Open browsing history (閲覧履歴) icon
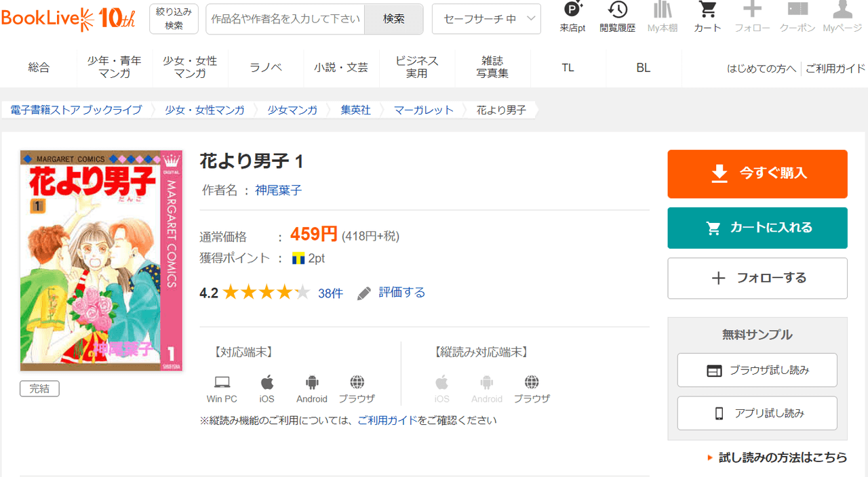 pos(617,17)
